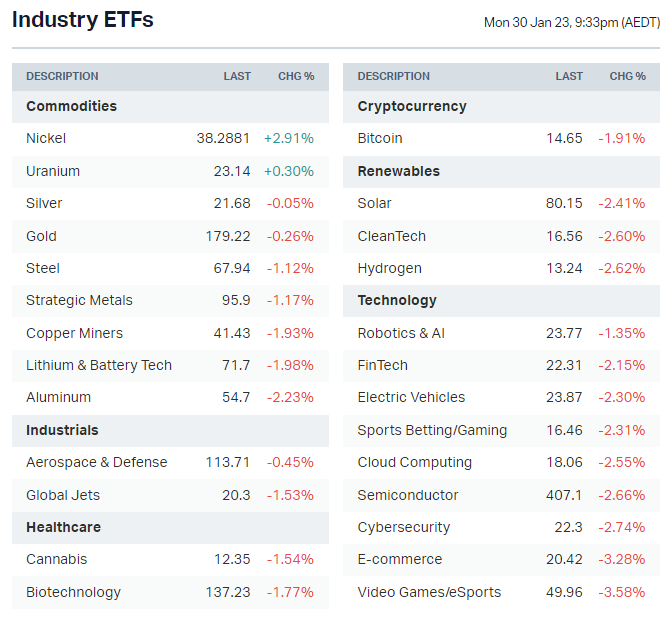Sort right table by LAST column

[569, 76]
